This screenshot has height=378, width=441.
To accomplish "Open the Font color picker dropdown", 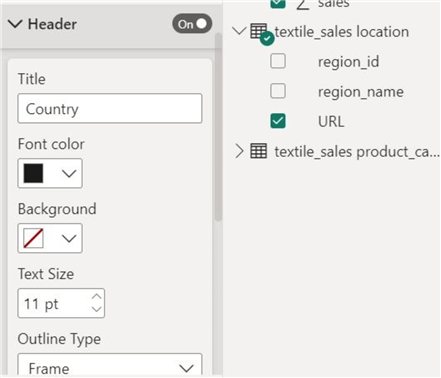I will click(69, 173).
